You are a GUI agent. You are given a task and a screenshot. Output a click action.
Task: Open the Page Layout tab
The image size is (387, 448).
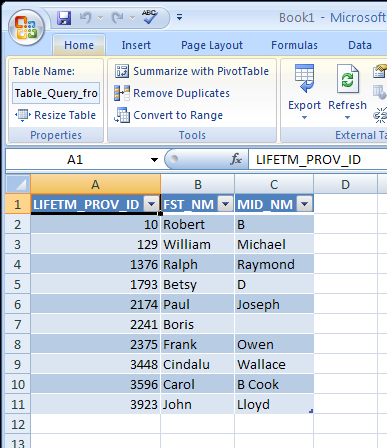point(212,45)
